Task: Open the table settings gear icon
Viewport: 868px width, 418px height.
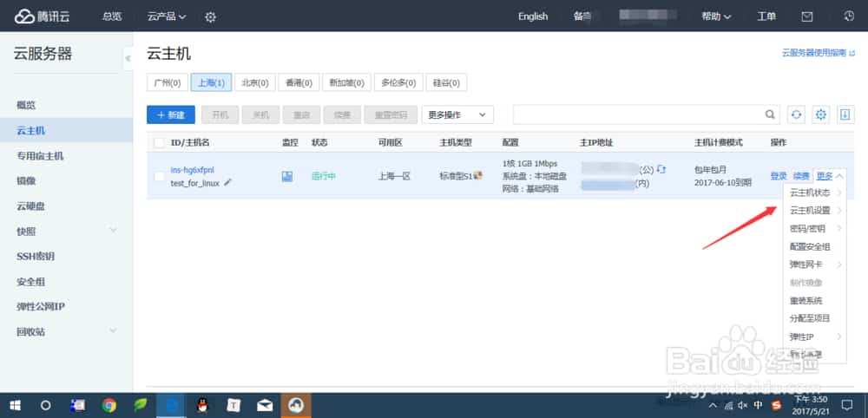Action: pyautogui.click(x=821, y=114)
